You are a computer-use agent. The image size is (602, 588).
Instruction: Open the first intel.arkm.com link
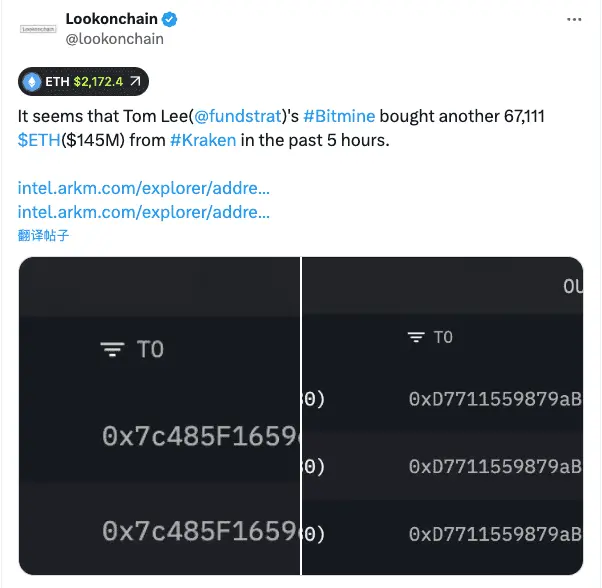pyautogui.click(x=144, y=187)
